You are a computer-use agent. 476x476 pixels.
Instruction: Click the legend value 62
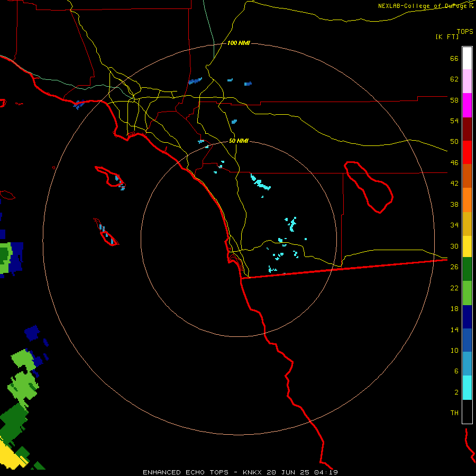pos(454,79)
